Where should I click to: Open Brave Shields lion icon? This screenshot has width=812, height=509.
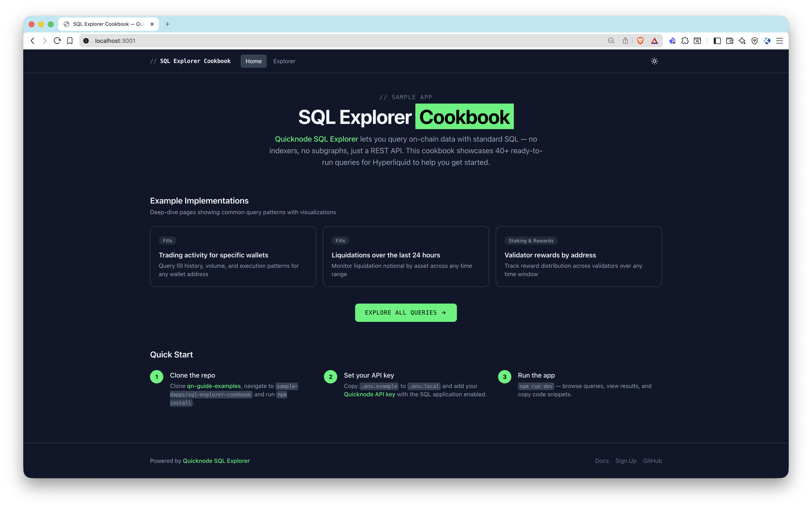pos(640,40)
